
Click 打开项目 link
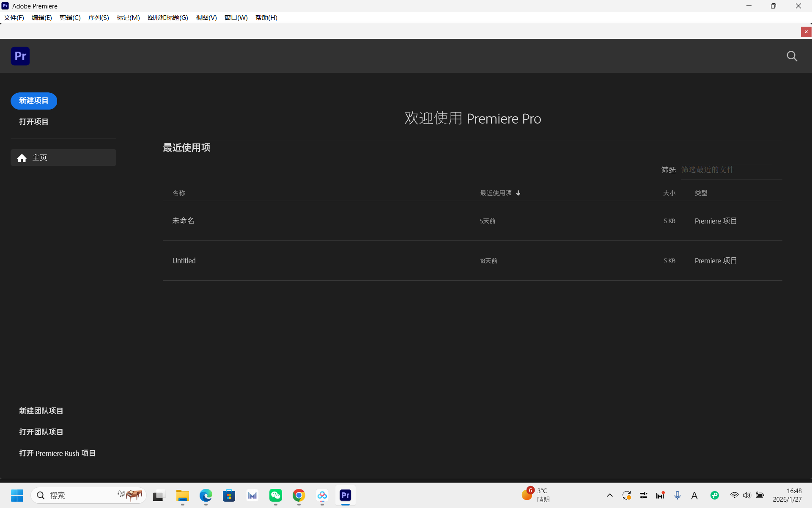point(34,122)
